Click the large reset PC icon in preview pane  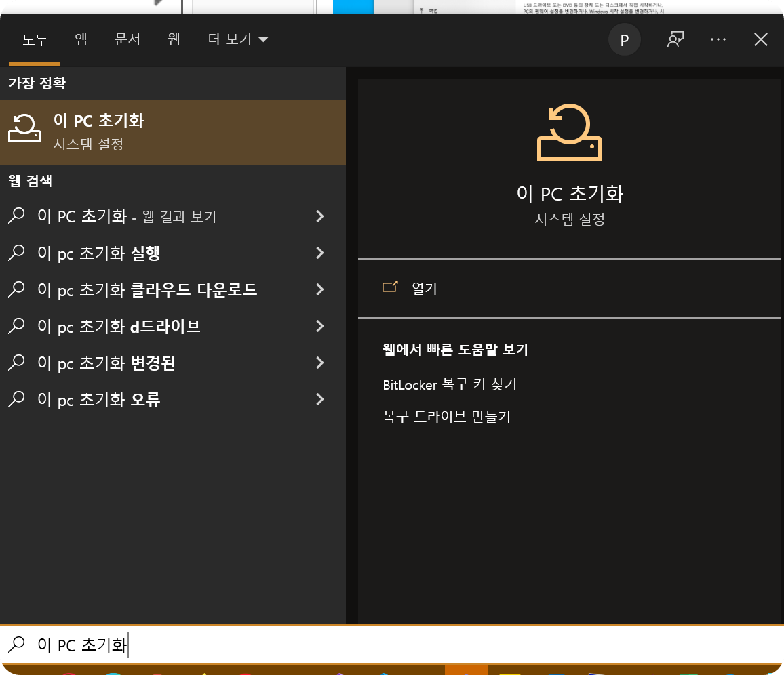pyautogui.click(x=570, y=132)
